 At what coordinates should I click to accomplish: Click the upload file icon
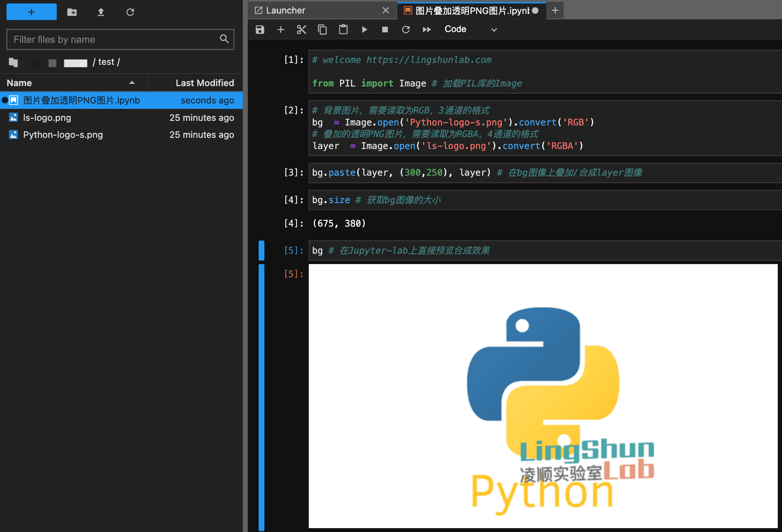[x=100, y=11]
